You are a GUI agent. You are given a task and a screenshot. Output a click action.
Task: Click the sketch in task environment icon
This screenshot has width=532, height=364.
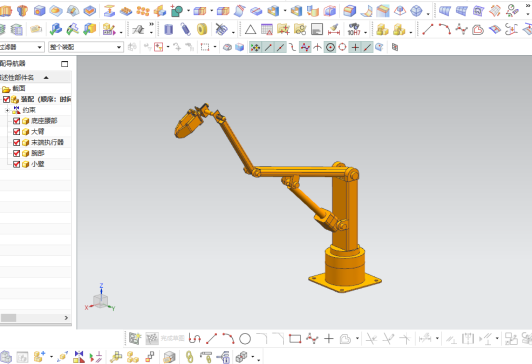pyautogui.click(x=135, y=339)
